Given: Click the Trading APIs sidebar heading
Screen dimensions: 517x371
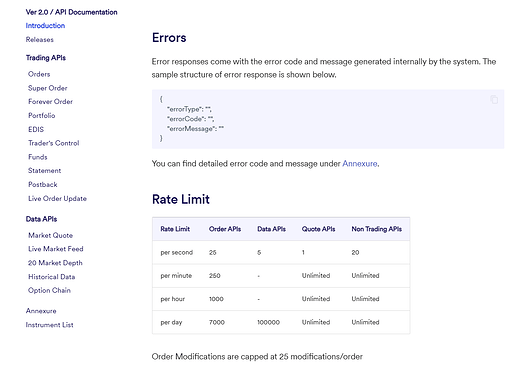Looking at the screenshot, I should click(46, 58).
